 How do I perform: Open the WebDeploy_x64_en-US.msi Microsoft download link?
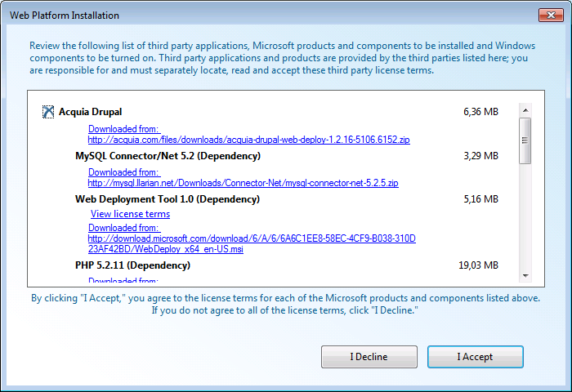click(x=252, y=243)
